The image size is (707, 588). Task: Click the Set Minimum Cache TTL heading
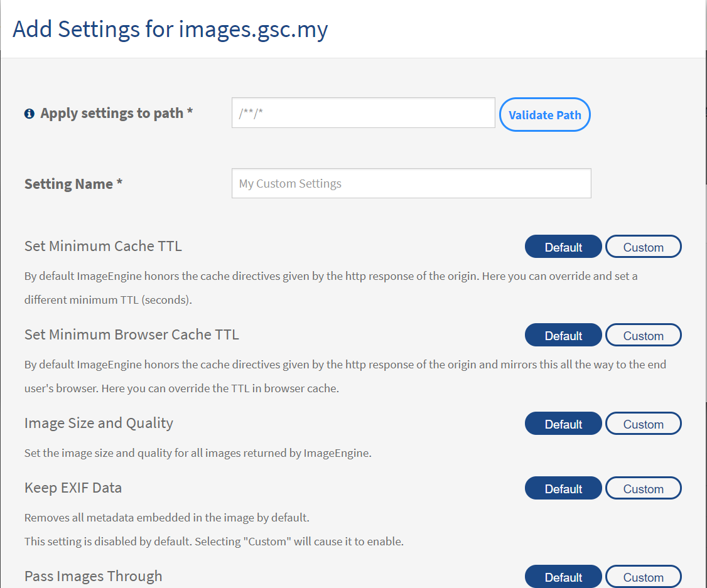pos(103,246)
